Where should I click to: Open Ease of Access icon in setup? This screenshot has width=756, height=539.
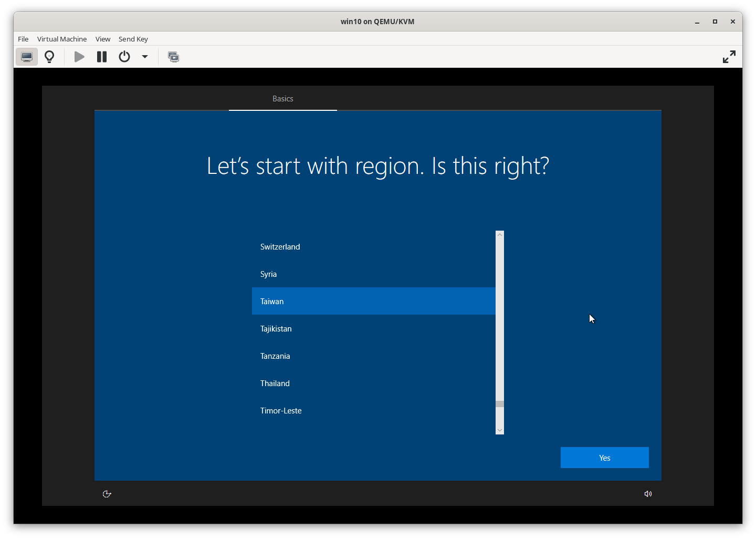(107, 494)
